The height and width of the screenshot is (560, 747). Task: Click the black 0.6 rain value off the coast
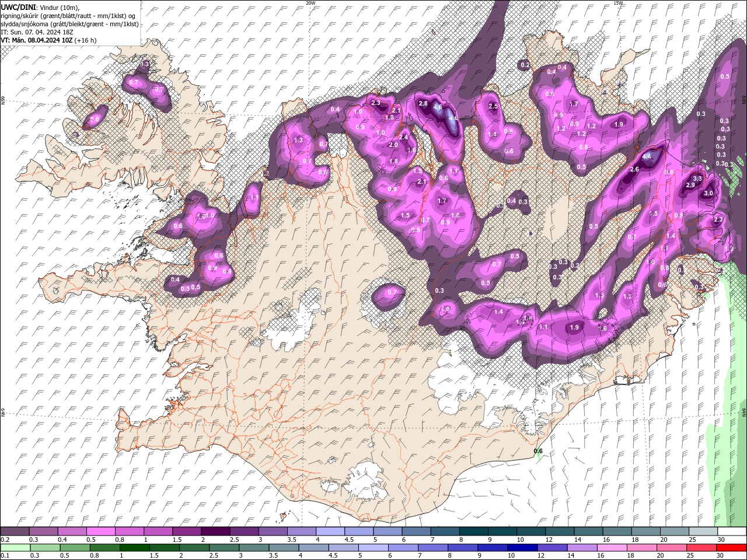[538, 451]
